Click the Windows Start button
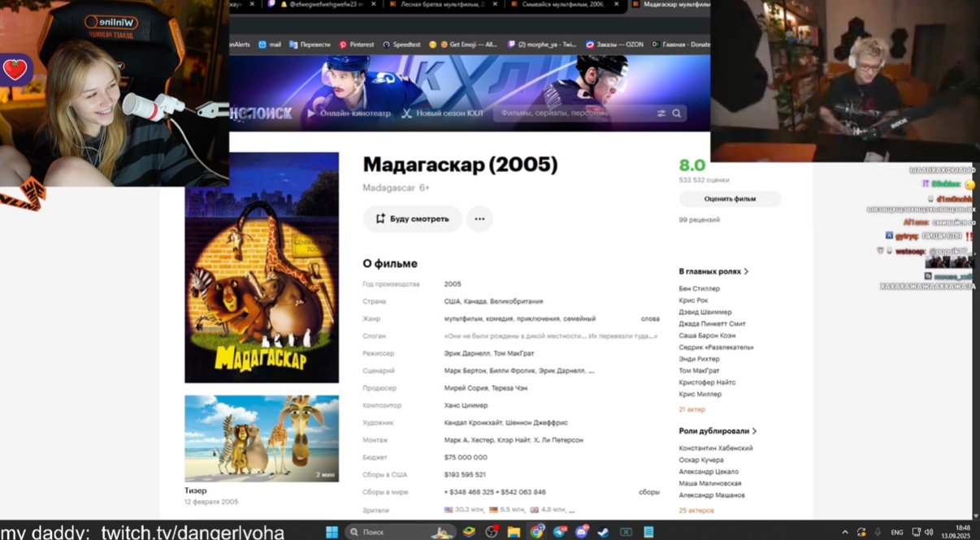The width and height of the screenshot is (980, 540). (x=332, y=533)
